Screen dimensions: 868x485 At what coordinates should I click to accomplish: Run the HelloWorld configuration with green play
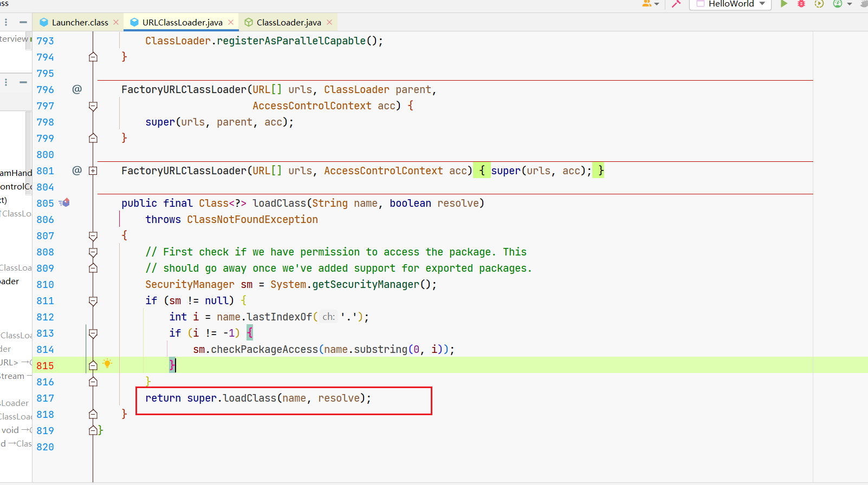point(783,3)
